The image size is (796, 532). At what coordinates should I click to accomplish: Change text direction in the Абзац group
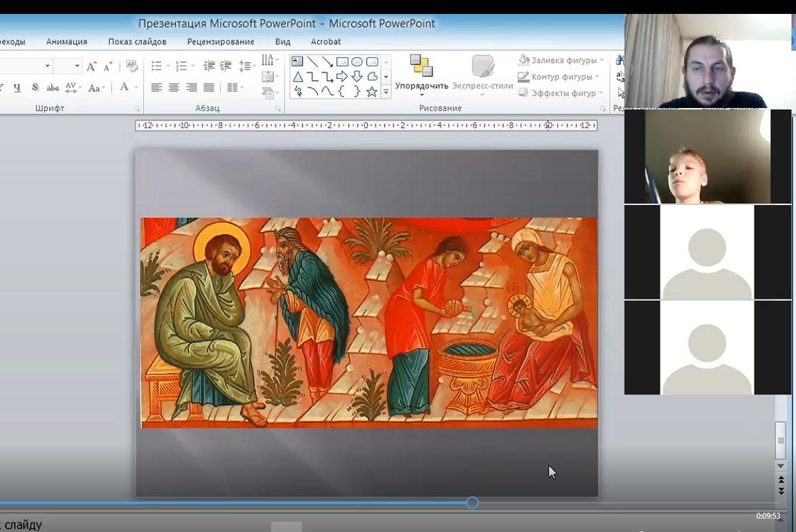click(x=269, y=61)
